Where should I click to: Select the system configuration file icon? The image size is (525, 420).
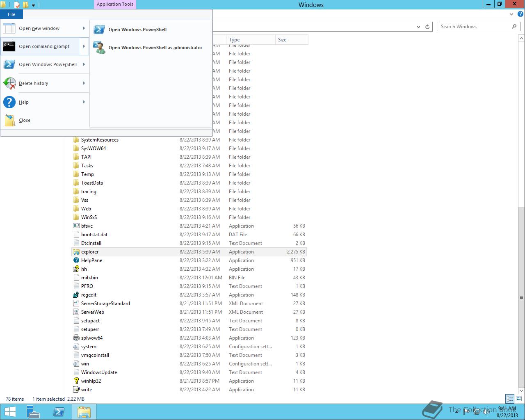click(76, 347)
